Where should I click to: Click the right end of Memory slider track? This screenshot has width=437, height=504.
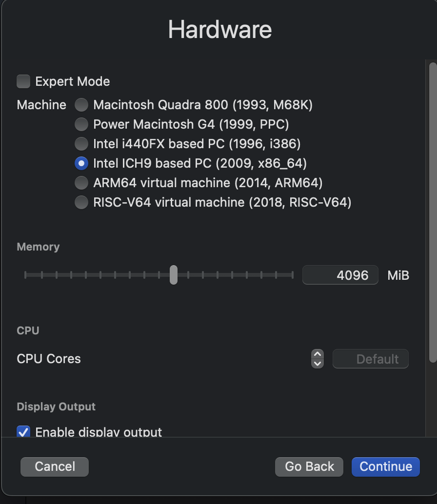pyautogui.click(x=291, y=275)
